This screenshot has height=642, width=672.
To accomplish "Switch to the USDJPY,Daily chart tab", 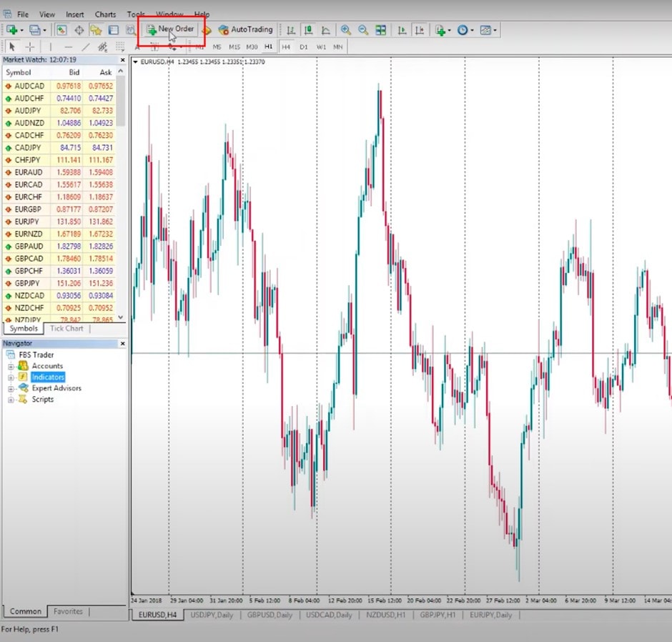I will pyautogui.click(x=212, y=615).
